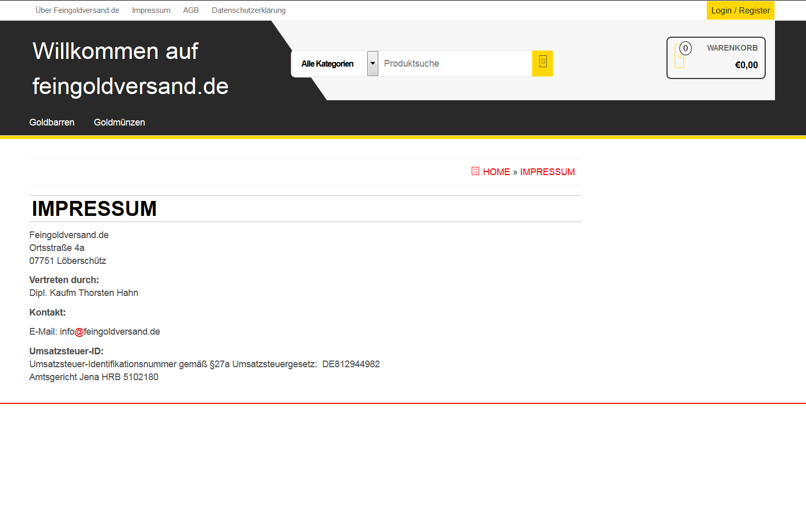Viewport: 806px width, 532px height.
Task: Click the red @ symbol in email address
Action: [x=79, y=332]
